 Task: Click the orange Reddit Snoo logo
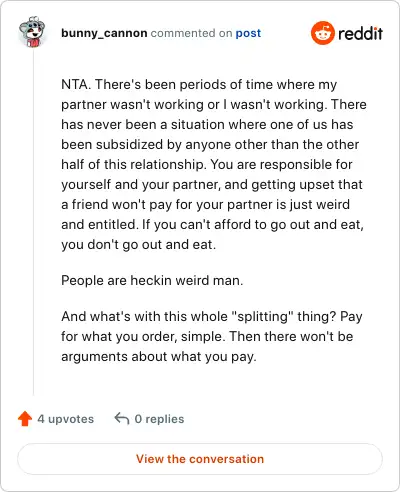(322, 33)
